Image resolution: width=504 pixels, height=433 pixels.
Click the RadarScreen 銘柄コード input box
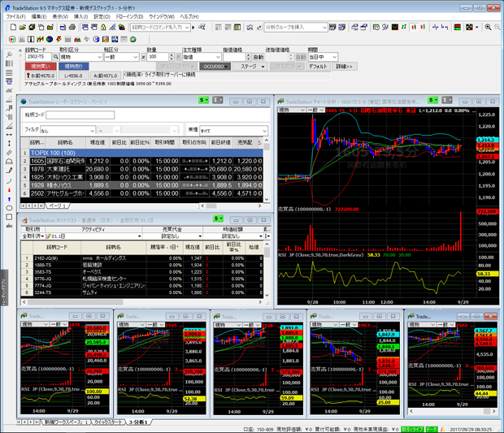(80, 115)
